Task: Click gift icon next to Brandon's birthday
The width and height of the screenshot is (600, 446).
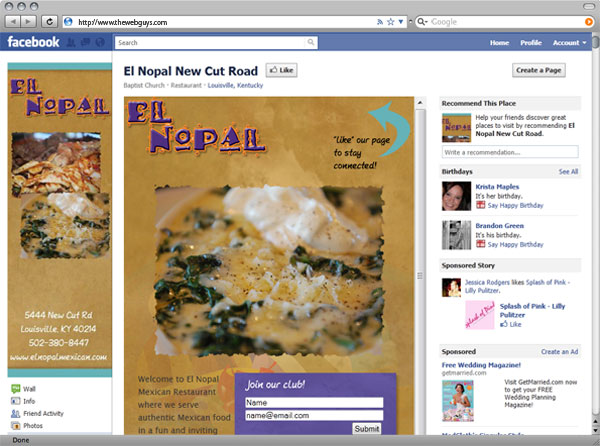Action: 481,244
